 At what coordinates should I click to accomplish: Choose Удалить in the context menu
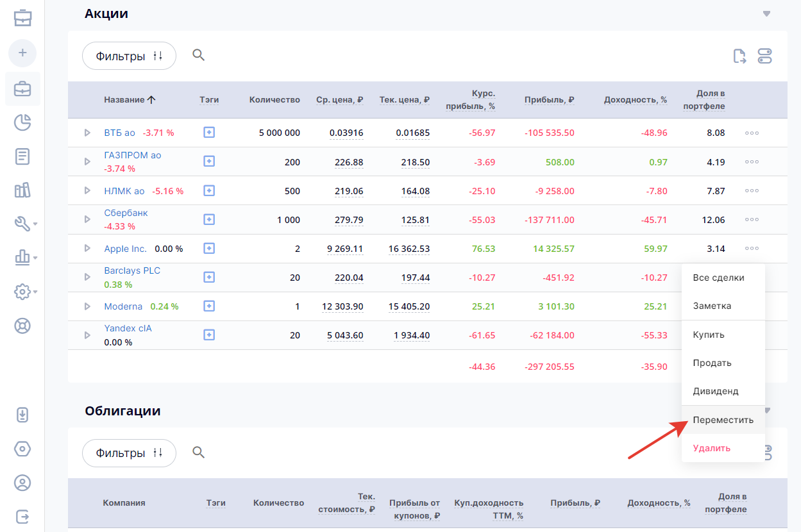click(x=711, y=448)
